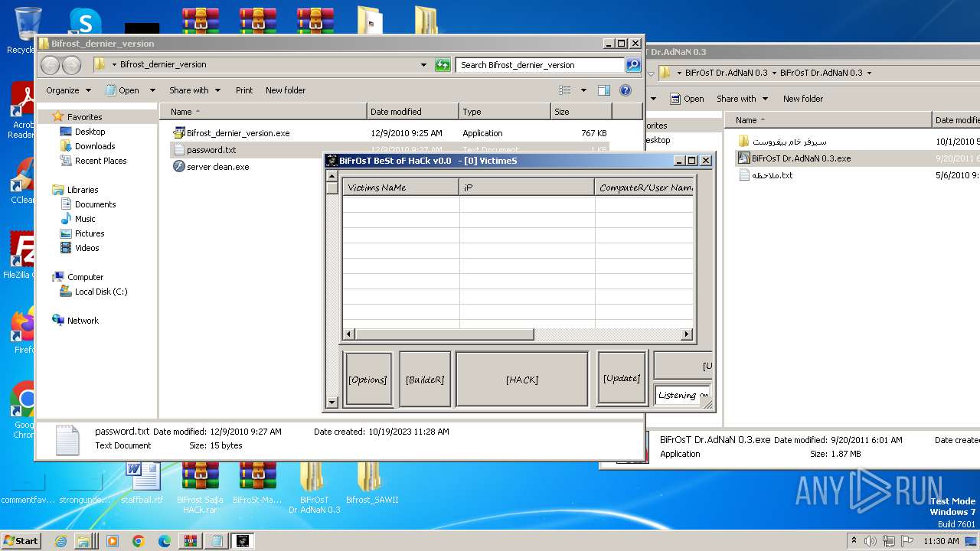Select staffball.rtf desktop icon
Screen dimensions: 980x551
[x=142, y=483]
